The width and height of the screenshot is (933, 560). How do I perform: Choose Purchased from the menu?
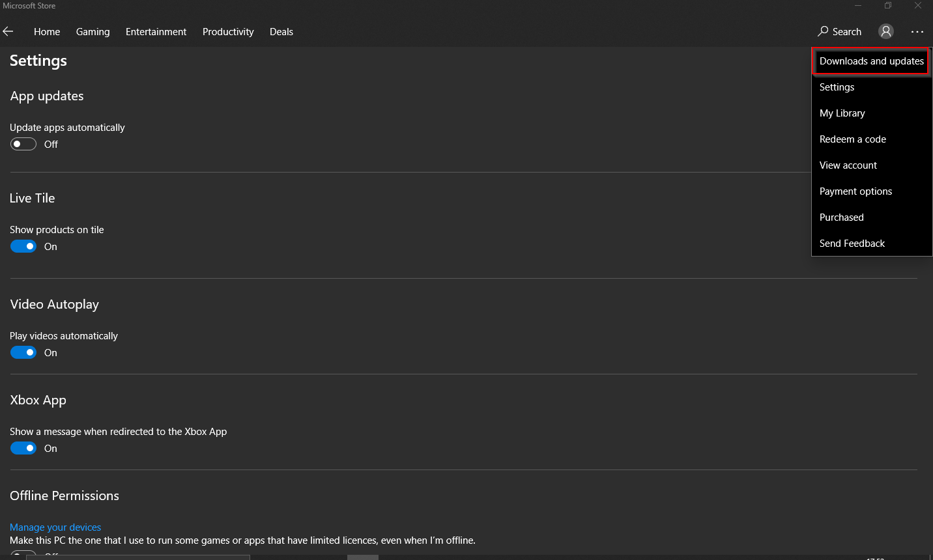click(872, 217)
